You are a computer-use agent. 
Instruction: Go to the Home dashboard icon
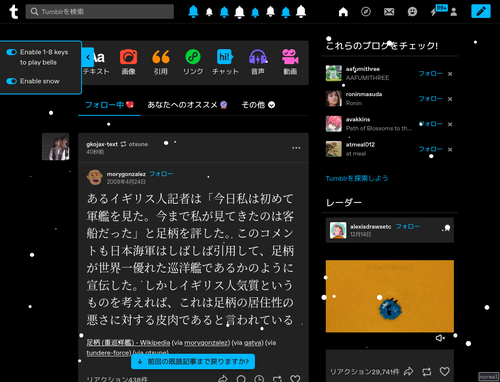tap(343, 12)
